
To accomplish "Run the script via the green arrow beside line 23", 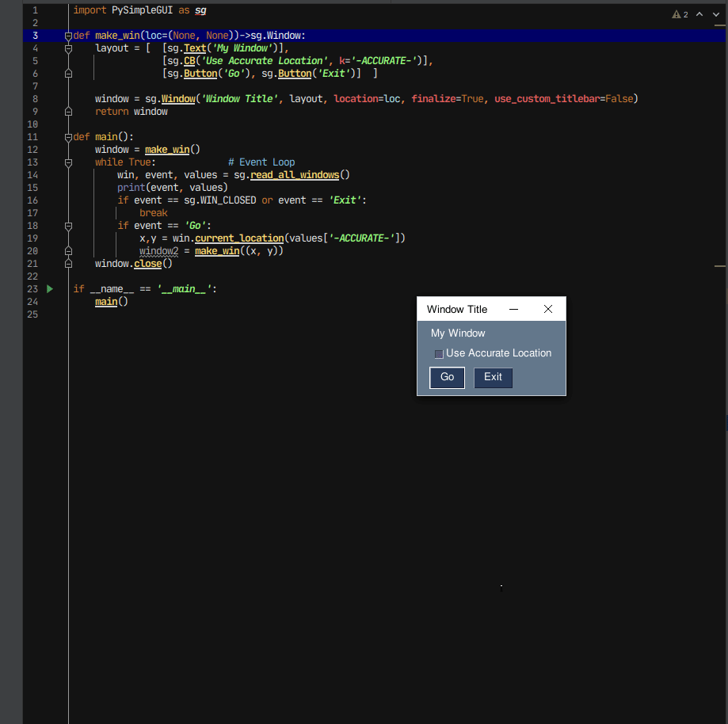I will point(49,288).
